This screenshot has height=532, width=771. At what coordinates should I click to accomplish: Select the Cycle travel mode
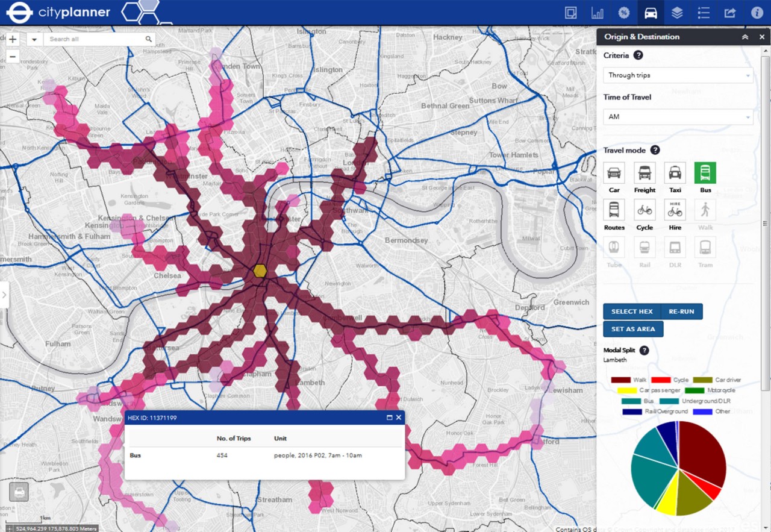pos(645,210)
